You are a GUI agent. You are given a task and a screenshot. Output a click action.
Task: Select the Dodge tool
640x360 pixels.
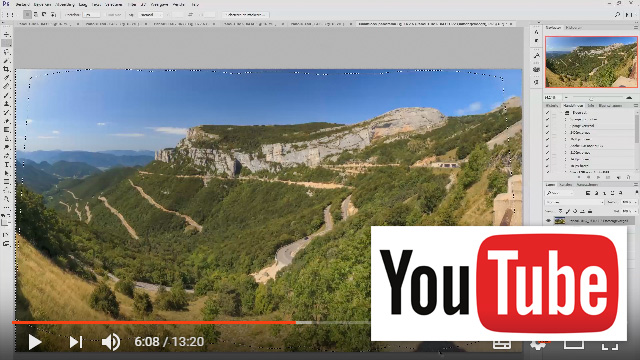coord(7,146)
